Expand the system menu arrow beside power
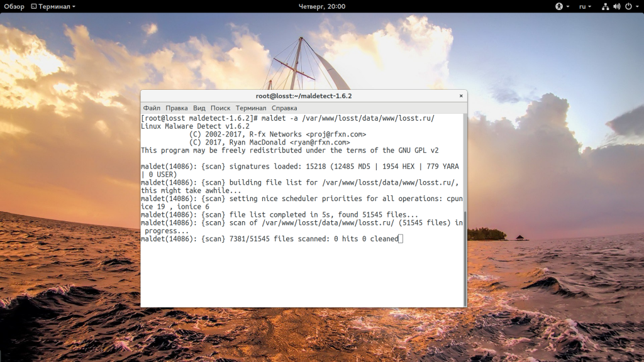 tap(636, 6)
